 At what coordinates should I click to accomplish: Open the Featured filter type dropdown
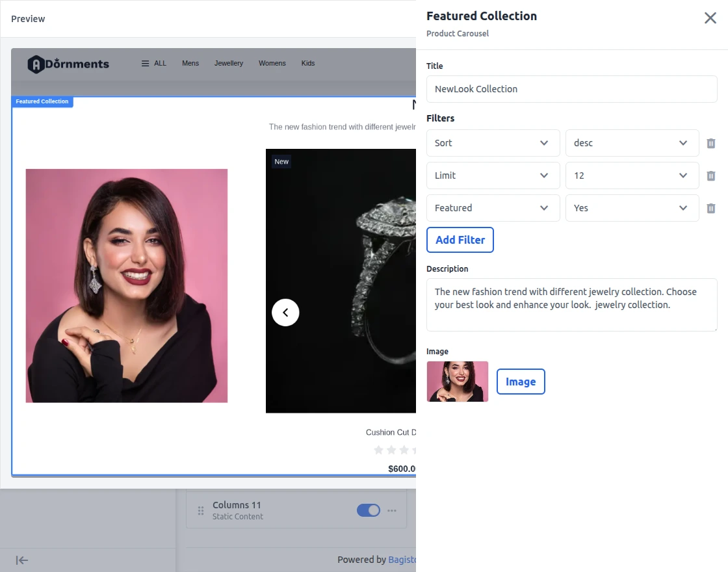tap(493, 208)
